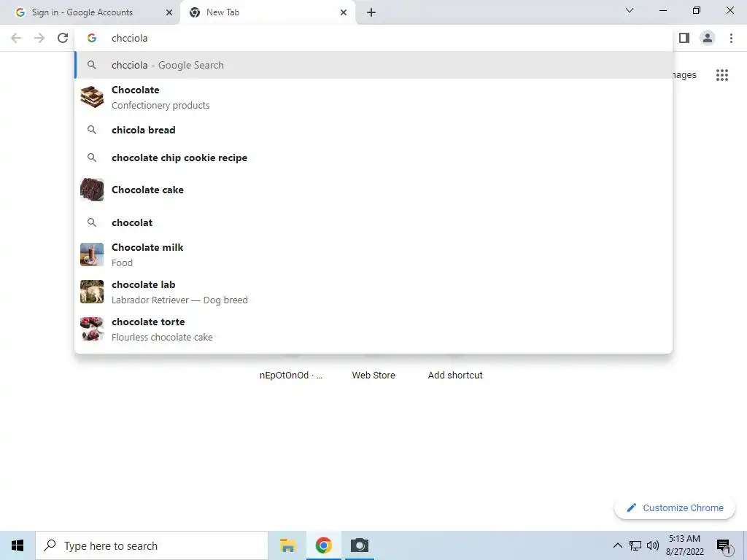Click magnifier icon beside chocolat
The width and height of the screenshot is (747, 560).
92,222
